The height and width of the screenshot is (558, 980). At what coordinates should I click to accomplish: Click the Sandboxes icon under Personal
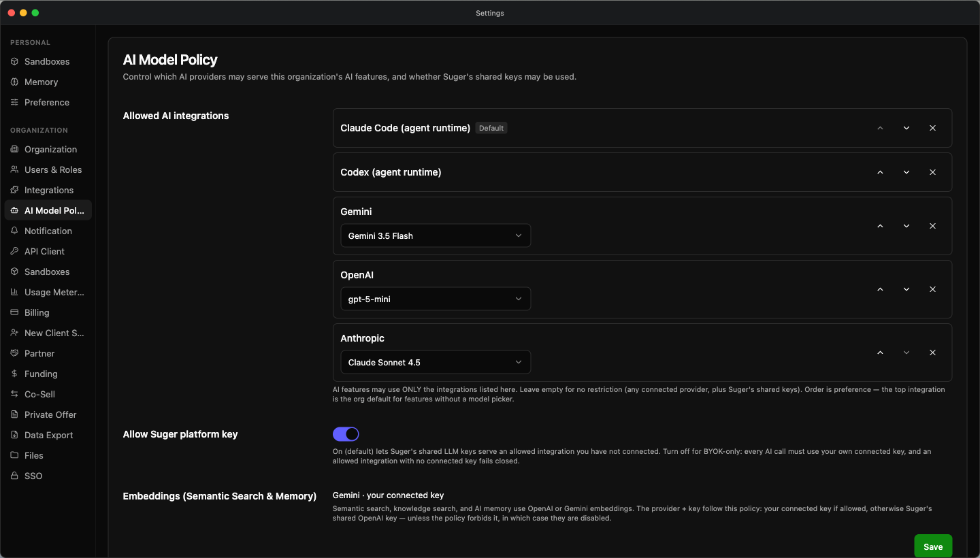pos(14,61)
